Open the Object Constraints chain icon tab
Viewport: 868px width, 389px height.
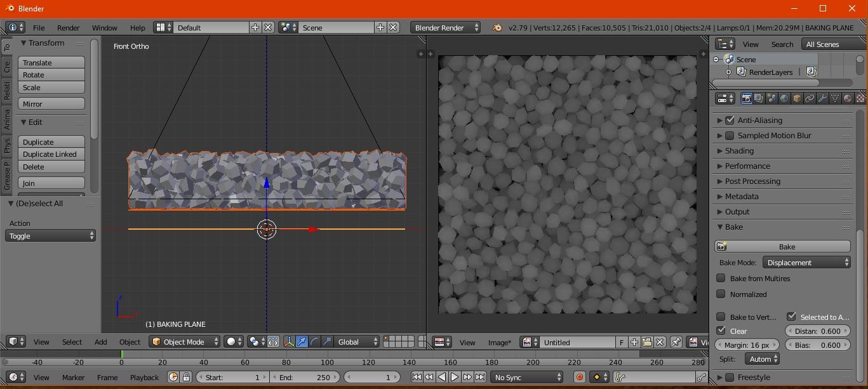point(810,98)
